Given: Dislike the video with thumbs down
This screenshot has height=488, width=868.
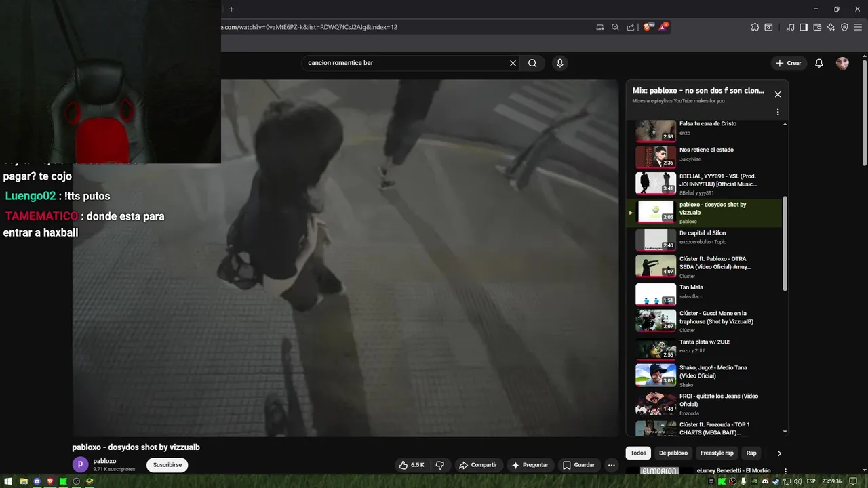Looking at the screenshot, I should click(x=439, y=465).
